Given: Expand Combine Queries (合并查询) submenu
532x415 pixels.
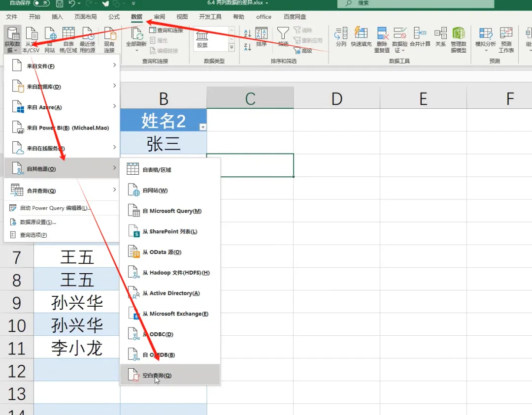Looking at the screenshot, I should click(62, 191).
